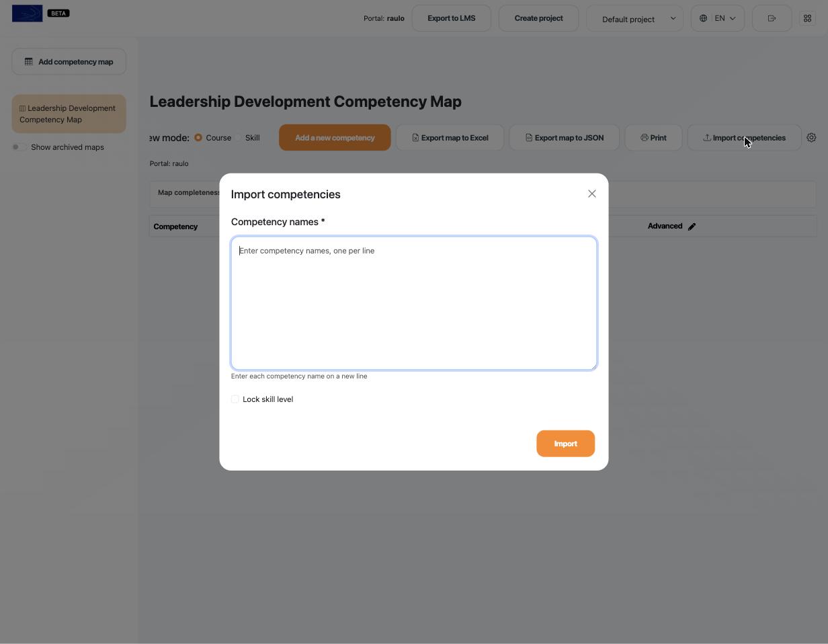Click the Portal: raulo text below toolbar

[x=169, y=163]
